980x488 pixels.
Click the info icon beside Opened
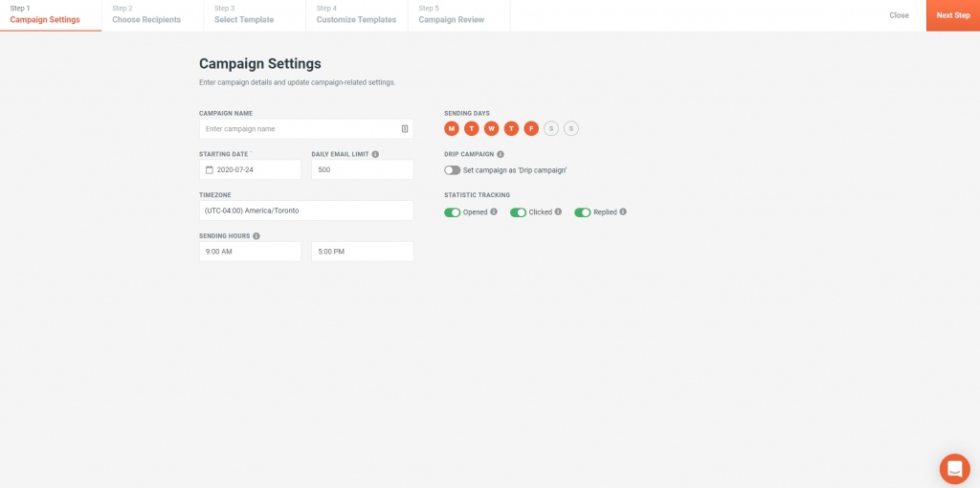(x=494, y=211)
